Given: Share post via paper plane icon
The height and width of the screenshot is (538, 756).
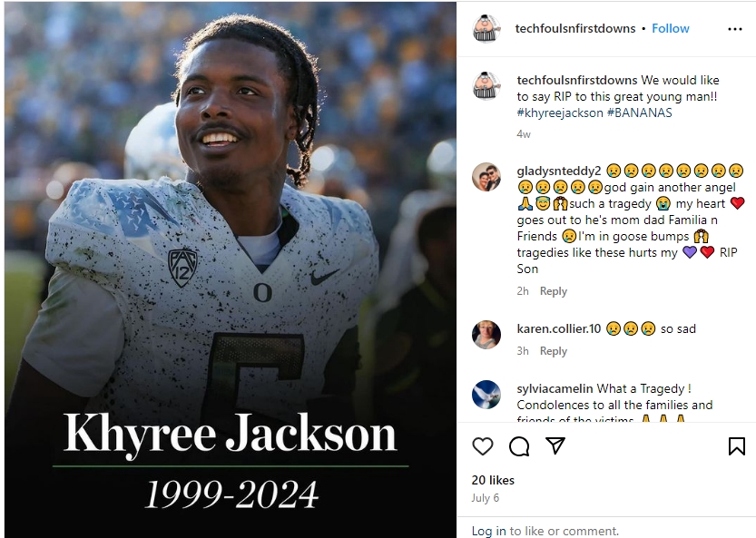Looking at the screenshot, I should (x=555, y=446).
